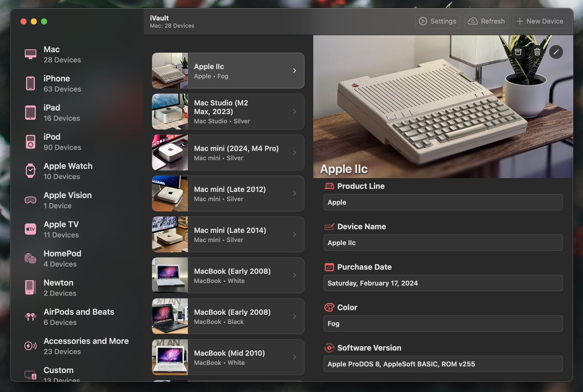This screenshot has height=392, width=583.
Task: Select iPad 16 Devices category
Action: [x=78, y=113]
